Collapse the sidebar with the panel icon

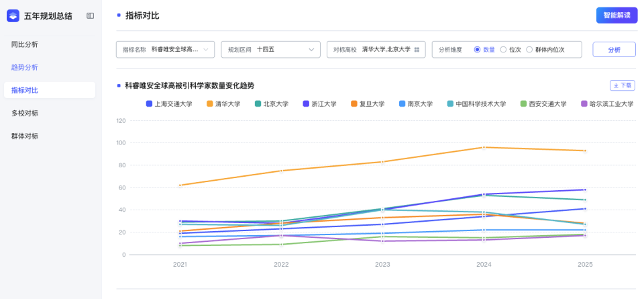pyautogui.click(x=91, y=15)
